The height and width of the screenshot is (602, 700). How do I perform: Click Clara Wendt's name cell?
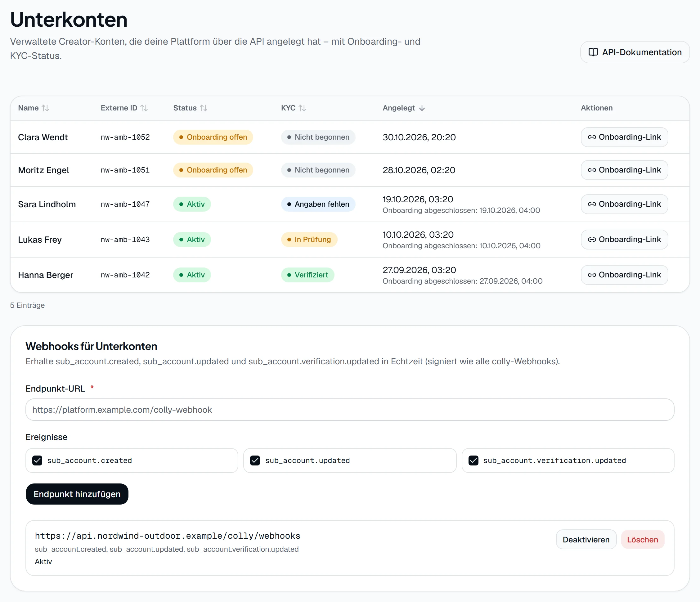click(x=43, y=137)
